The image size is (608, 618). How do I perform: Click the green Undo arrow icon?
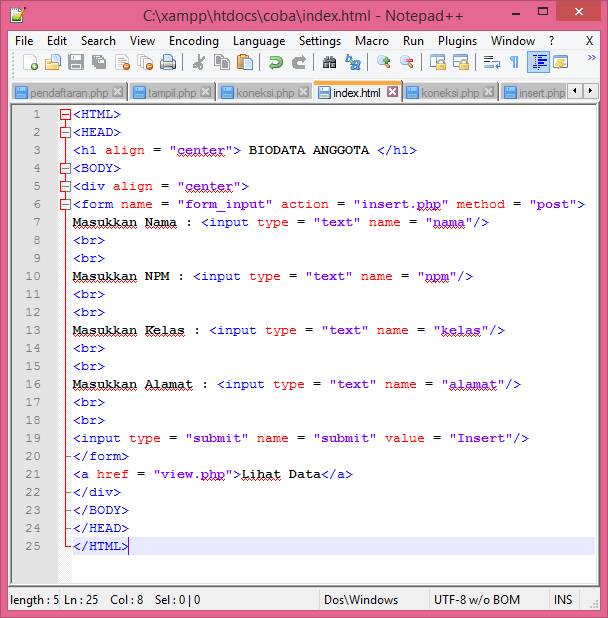tap(275, 63)
